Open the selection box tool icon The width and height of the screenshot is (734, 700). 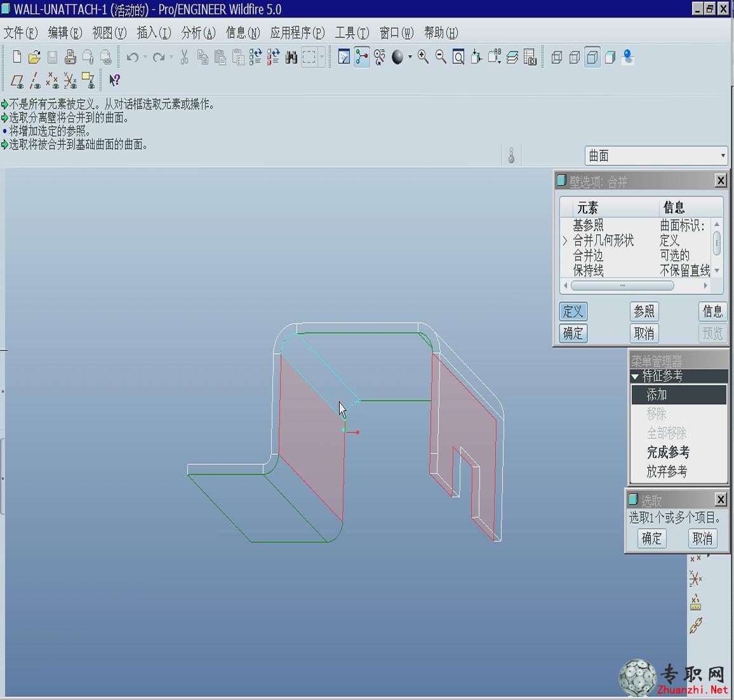tap(309, 57)
